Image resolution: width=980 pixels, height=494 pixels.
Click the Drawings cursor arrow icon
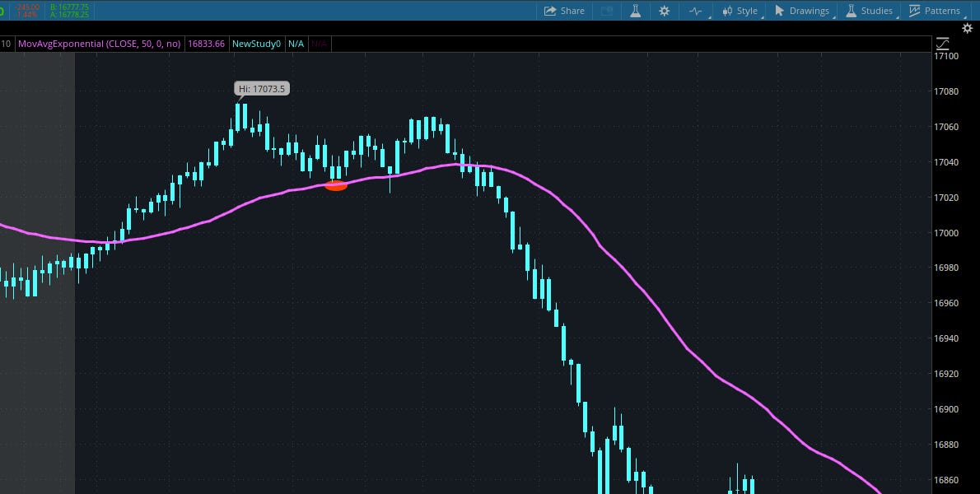point(777,11)
